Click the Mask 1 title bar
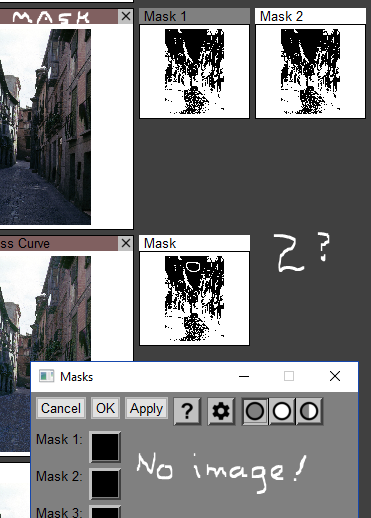371x518 pixels. (194, 16)
